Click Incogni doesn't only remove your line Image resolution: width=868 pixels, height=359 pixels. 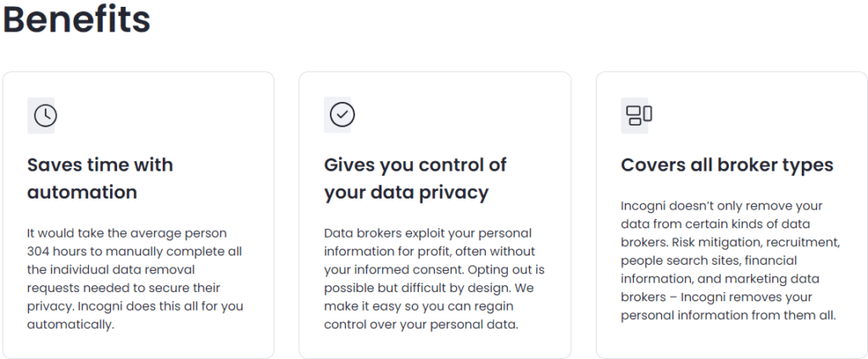(x=722, y=206)
